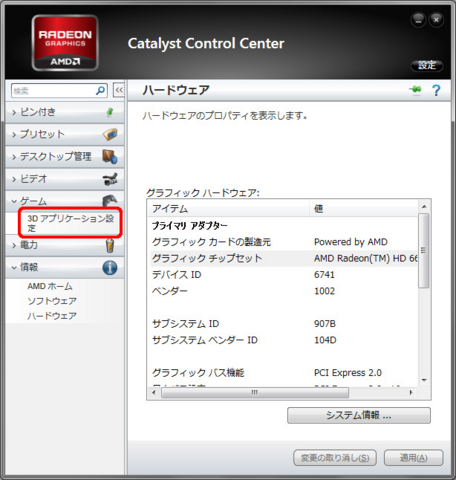The height and width of the screenshot is (480, 456).
Task: Click the video camera icon next to ビデオ
Action: 110,179
